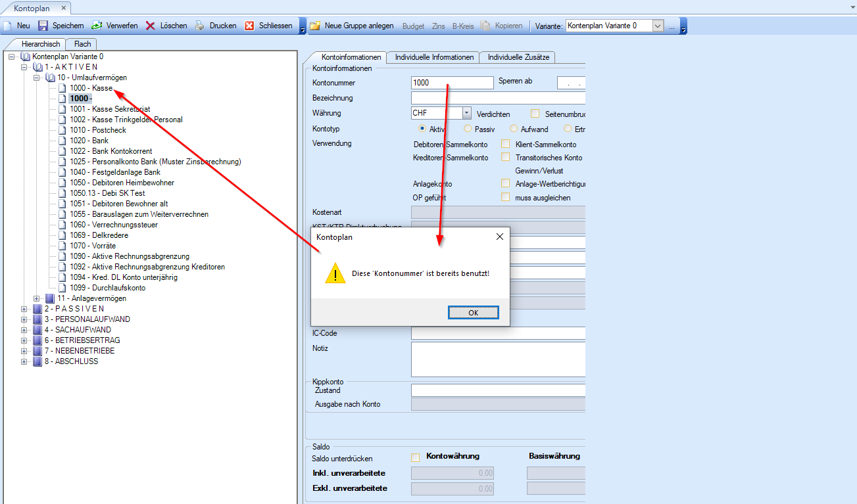Expand the 11 - Anlagevermögen group

coord(37,298)
